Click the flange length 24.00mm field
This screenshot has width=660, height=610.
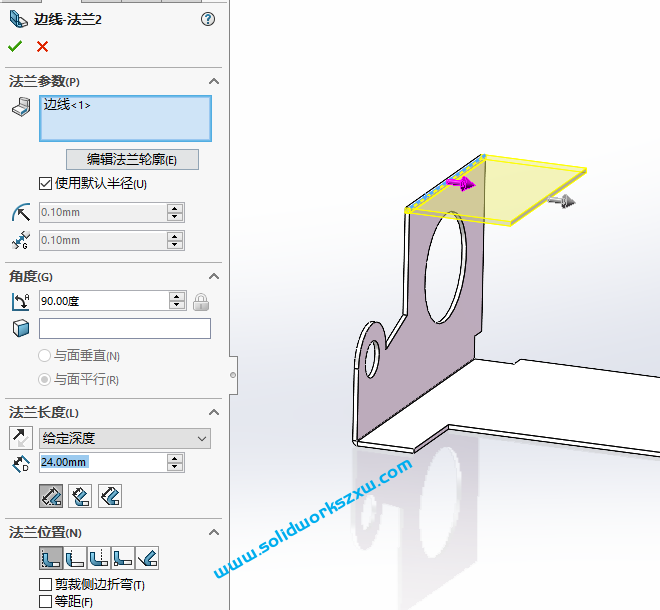(x=103, y=462)
